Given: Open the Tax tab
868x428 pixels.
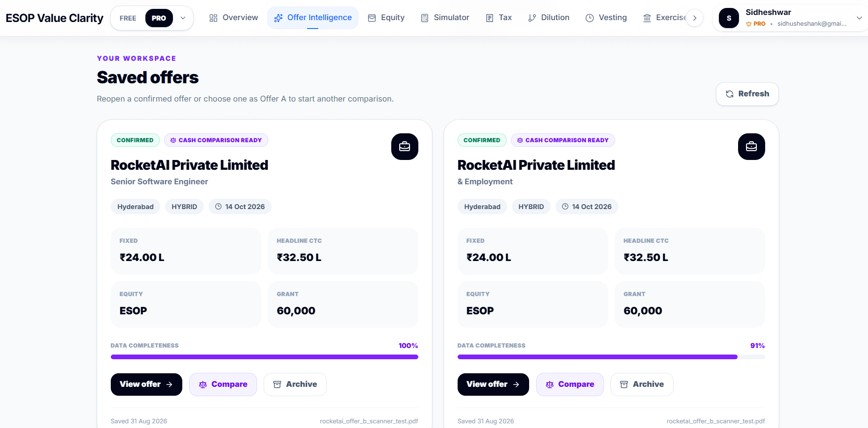Looking at the screenshot, I should coord(499,18).
